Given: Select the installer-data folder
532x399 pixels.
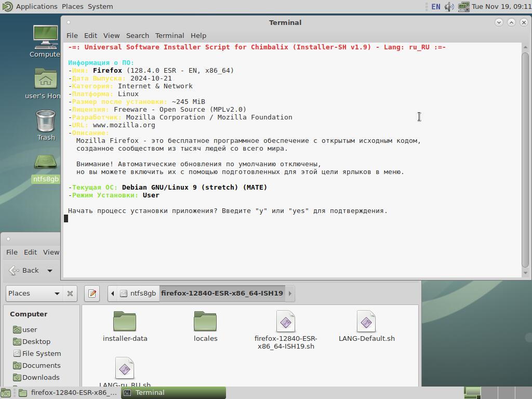Looking at the screenshot, I should pyautogui.click(x=125, y=326).
